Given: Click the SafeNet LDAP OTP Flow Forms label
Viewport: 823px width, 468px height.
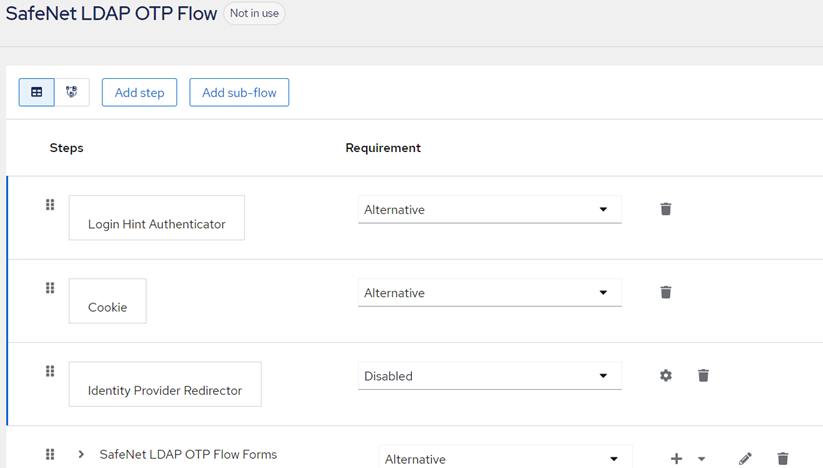Looking at the screenshot, I should 188,454.
